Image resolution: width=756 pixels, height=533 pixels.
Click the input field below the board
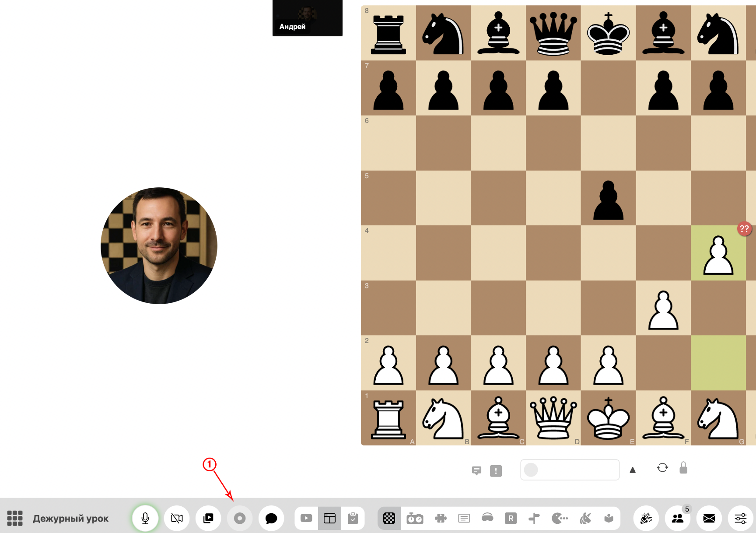tap(570, 470)
